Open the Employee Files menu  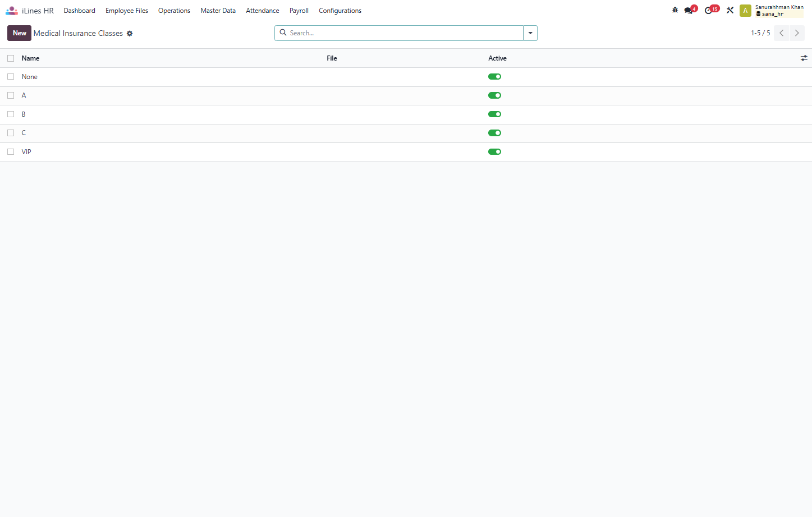pos(127,11)
